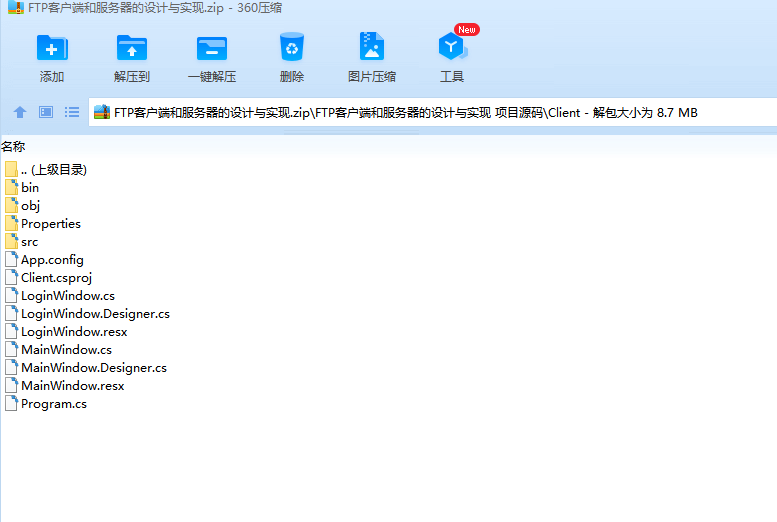Click the 一键解压 one-click extract icon

212,48
